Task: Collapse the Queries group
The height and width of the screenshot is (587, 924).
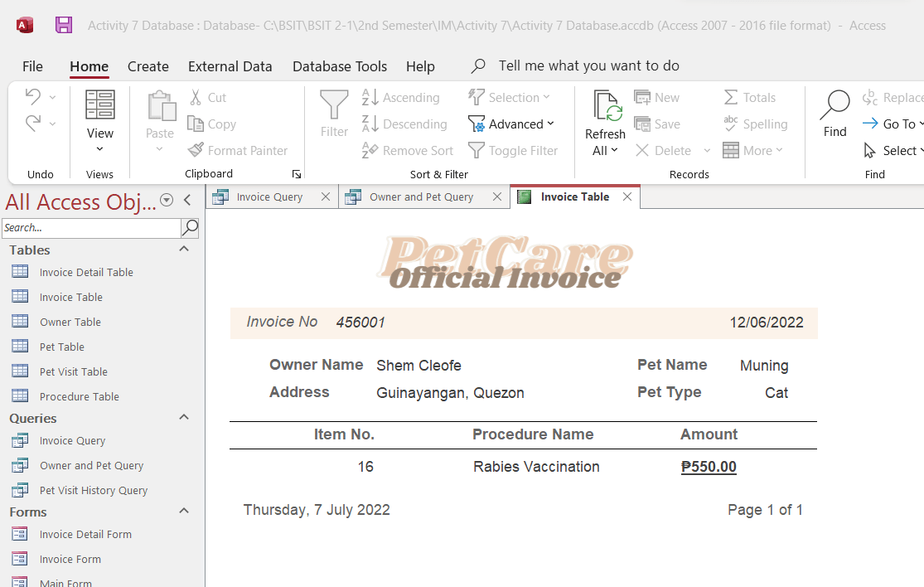Action: (x=184, y=418)
